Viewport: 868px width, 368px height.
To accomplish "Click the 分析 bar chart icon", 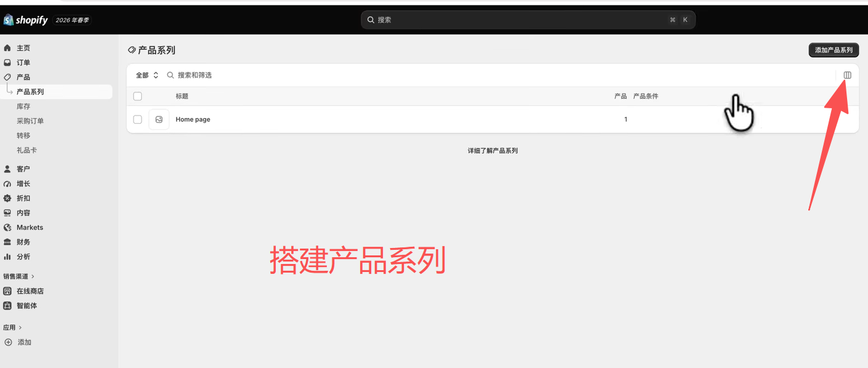I will click(7, 257).
